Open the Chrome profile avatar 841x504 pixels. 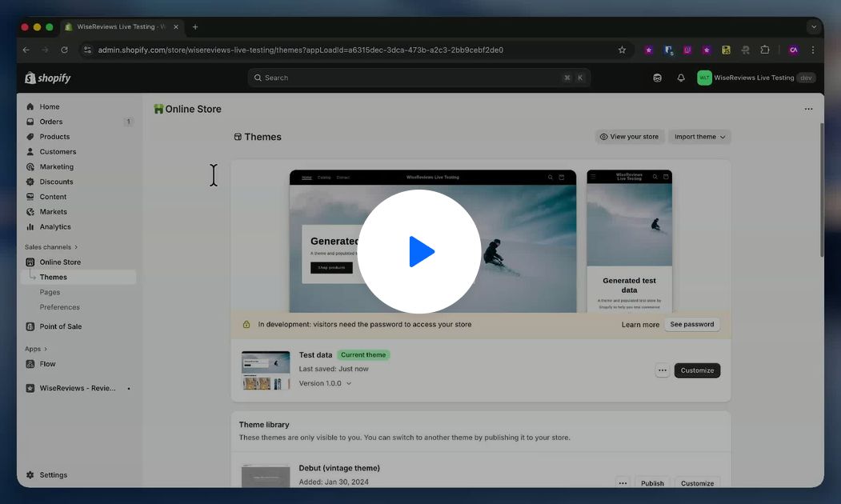click(793, 50)
